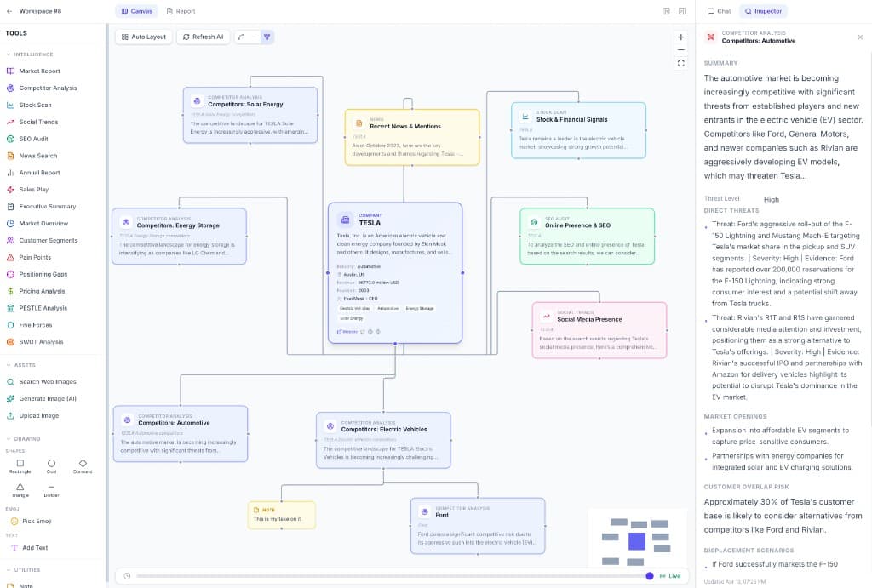Select the Rectangle shape tool
This screenshot has width=872, height=588.
(20, 465)
